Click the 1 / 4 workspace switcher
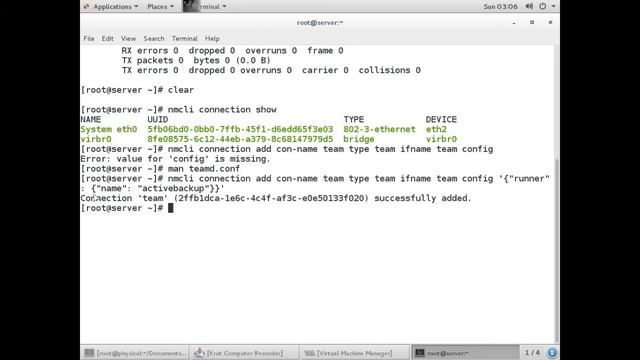This screenshot has width=640, height=360. click(532, 352)
